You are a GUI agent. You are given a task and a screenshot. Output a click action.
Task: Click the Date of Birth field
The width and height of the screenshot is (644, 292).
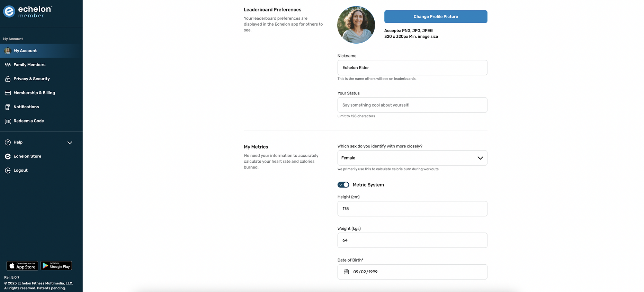pos(412,272)
